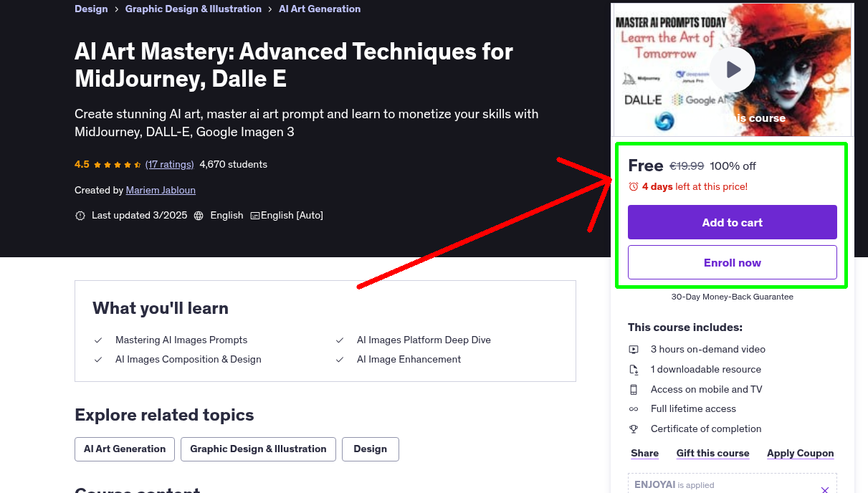Click the 4.5 rating number
Viewport: 868px width, 493px height.
point(82,165)
